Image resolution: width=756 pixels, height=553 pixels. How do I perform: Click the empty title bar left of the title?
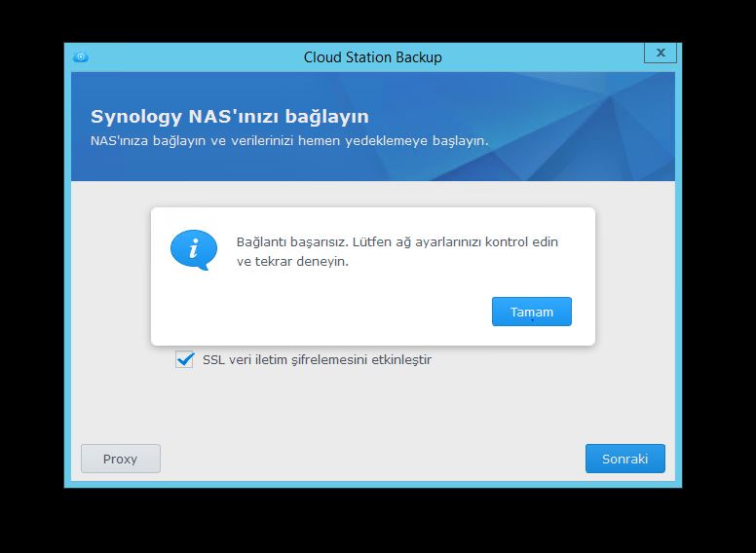pyautogui.click(x=195, y=57)
